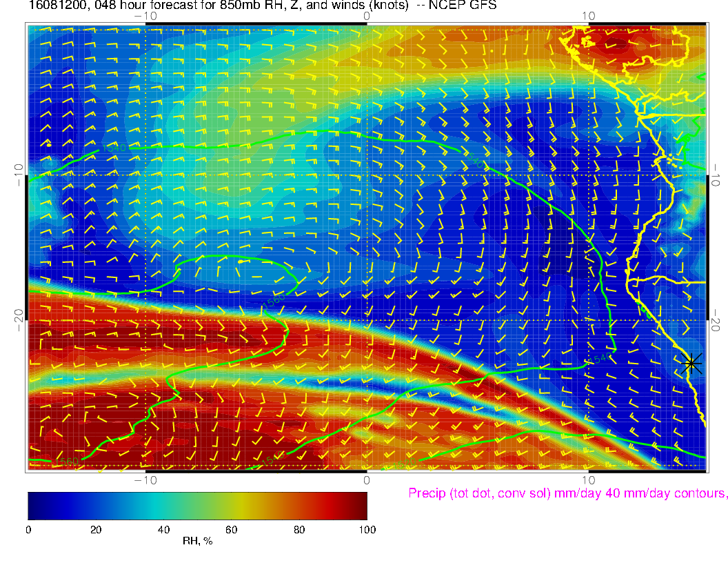Image resolution: width=728 pixels, height=563 pixels.
Task: Click the bottom axis -10 longitude label
Action: 145,480
